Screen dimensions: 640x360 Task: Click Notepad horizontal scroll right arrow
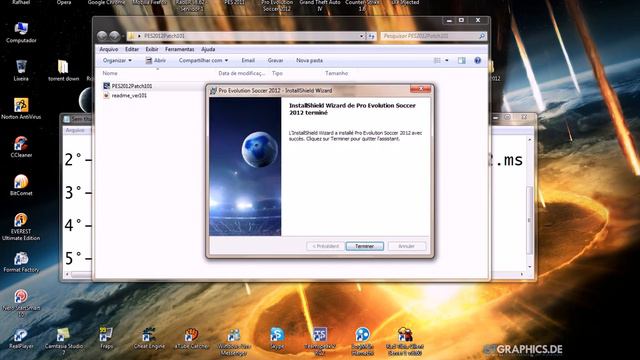click(x=522, y=275)
